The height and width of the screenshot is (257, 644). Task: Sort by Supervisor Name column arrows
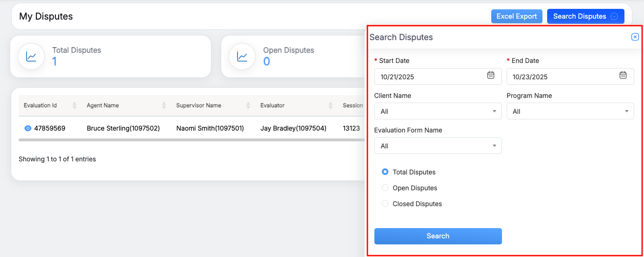click(248, 106)
